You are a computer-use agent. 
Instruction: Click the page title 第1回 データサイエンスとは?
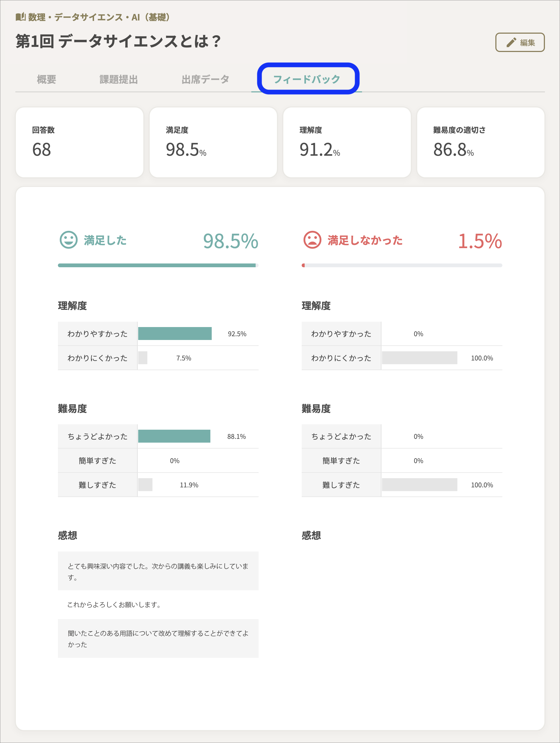118,41
